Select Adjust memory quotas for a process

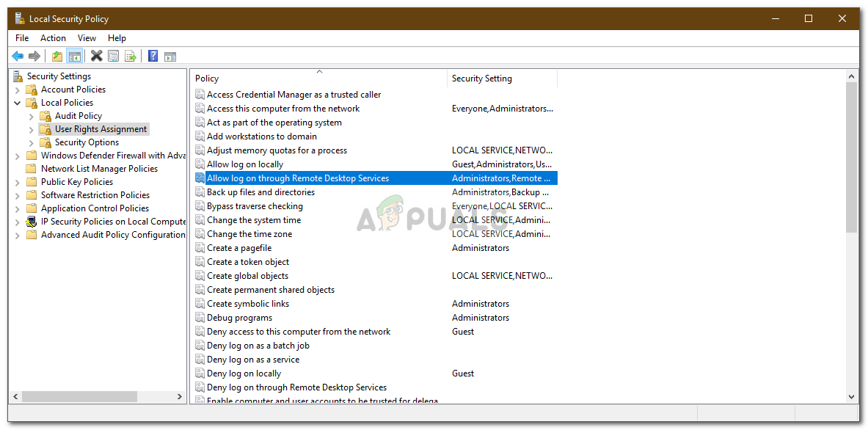pos(277,150)
